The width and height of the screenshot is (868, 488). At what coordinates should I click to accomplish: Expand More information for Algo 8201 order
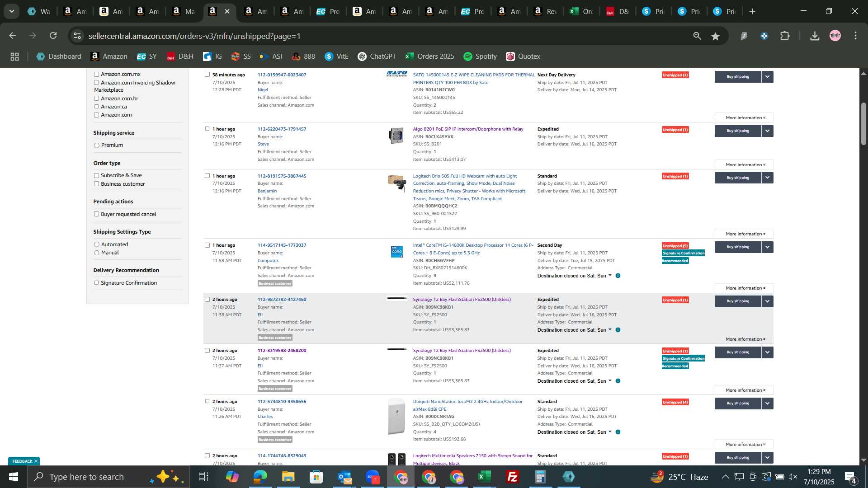click(744, 165)
